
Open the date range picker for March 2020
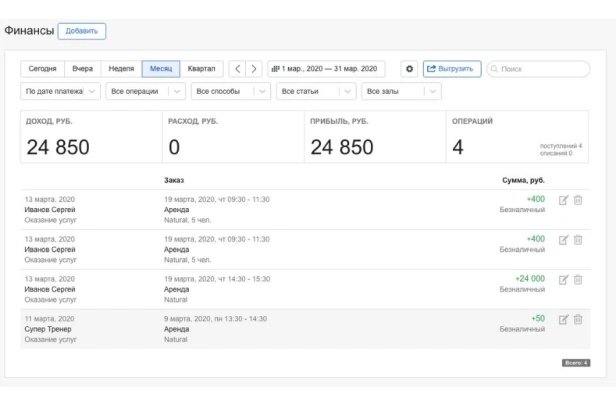tap(325, 69)
